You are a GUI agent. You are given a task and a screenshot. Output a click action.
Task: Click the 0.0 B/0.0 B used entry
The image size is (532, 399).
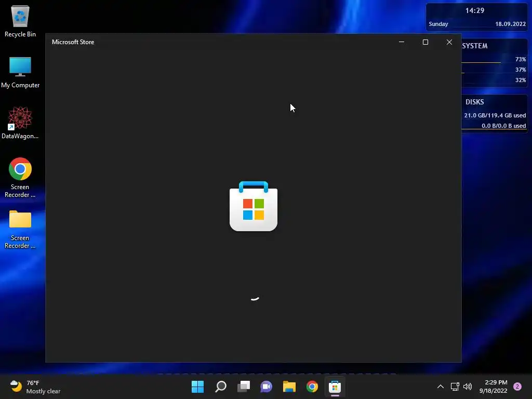click(503, 126)
